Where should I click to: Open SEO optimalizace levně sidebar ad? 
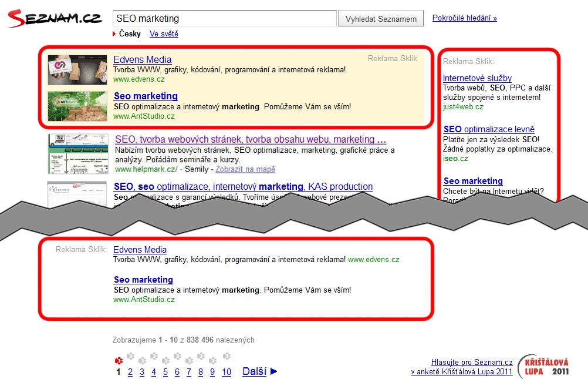489,129
